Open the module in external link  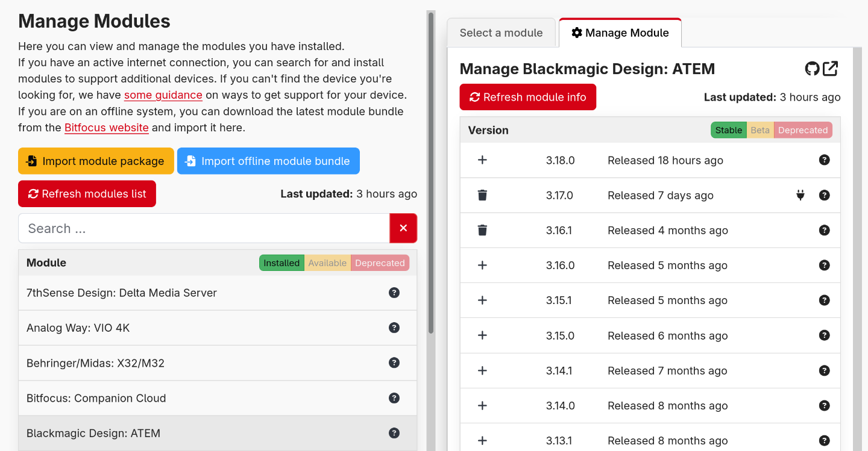(831, 69)
